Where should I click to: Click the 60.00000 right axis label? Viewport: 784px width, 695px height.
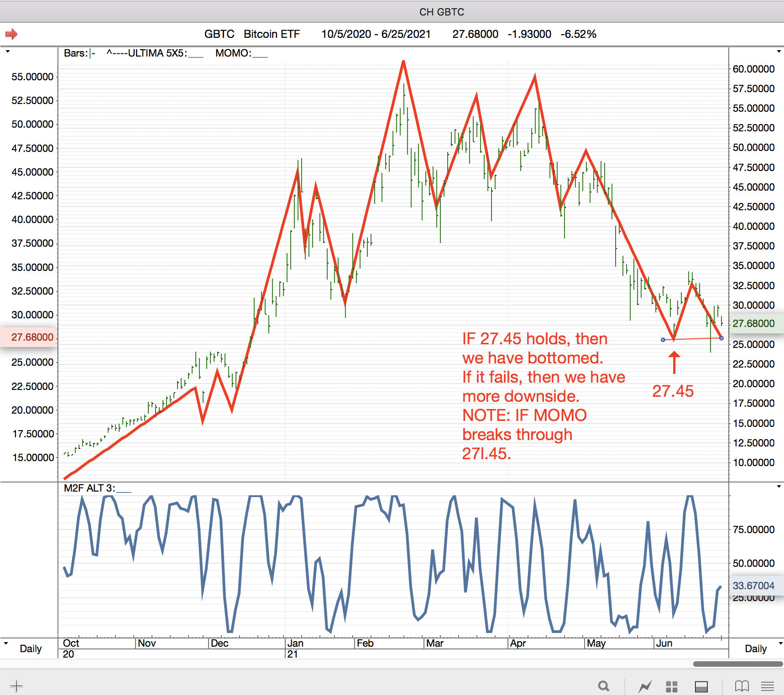(x=753, y=69)
